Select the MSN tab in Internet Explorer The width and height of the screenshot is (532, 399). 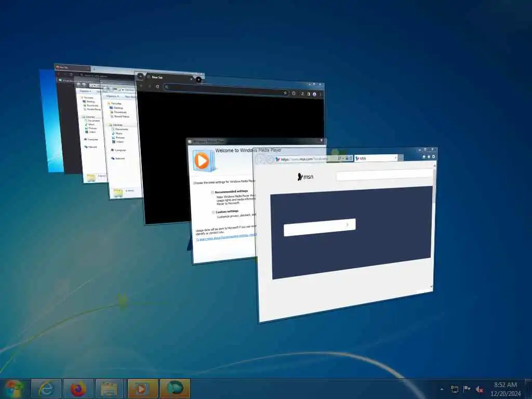point(376,158)
